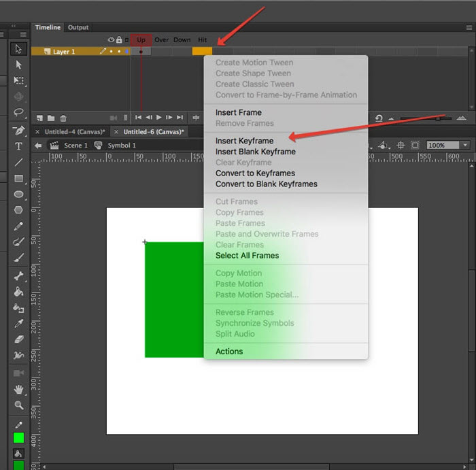Delete layer using the trash icon
Viewport: 476px width, 470px height.
click(63, 118)
